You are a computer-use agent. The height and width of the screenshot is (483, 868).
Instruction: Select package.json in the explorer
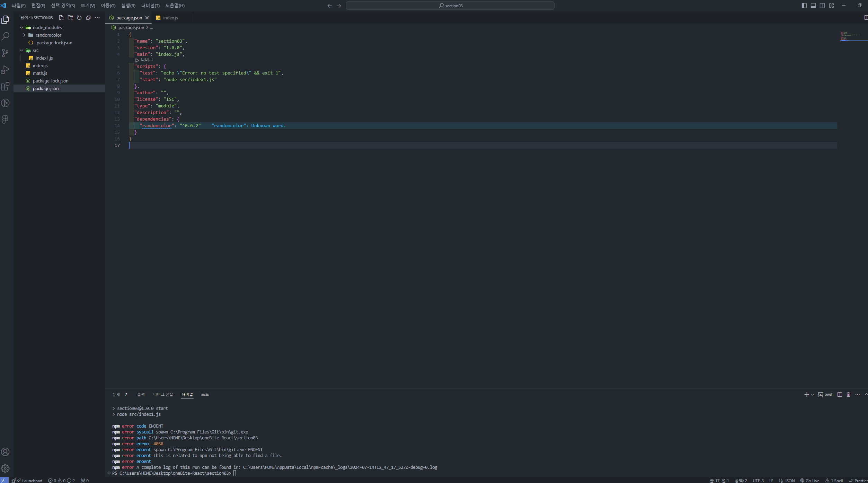coord(45,88)
